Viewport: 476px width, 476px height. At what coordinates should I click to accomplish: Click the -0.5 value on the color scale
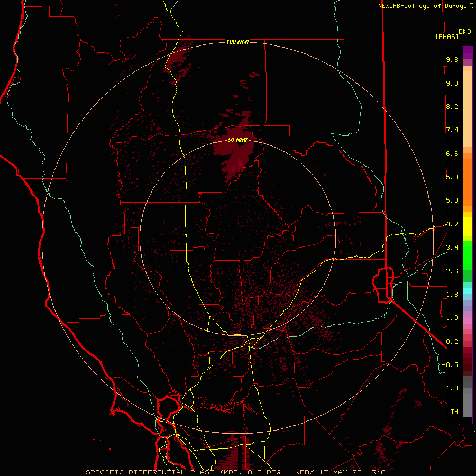click(x=450, y=364)
